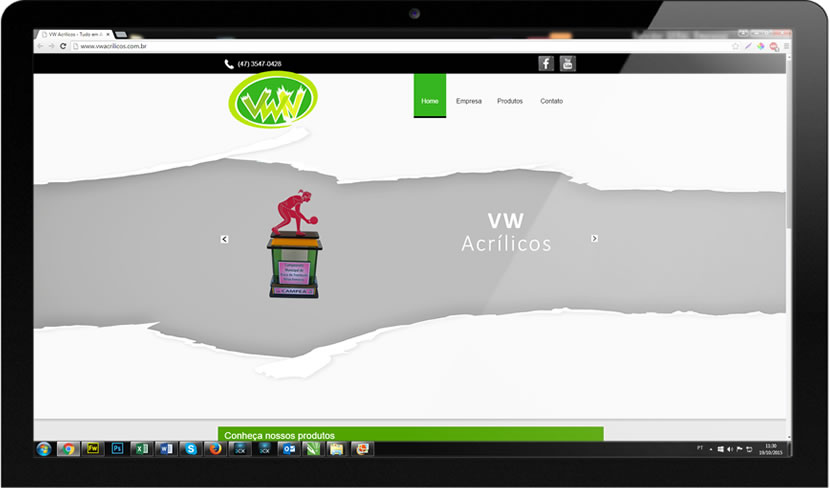Open the colorful wheel extension icon

pyautogui.click(x=761, y=47)
